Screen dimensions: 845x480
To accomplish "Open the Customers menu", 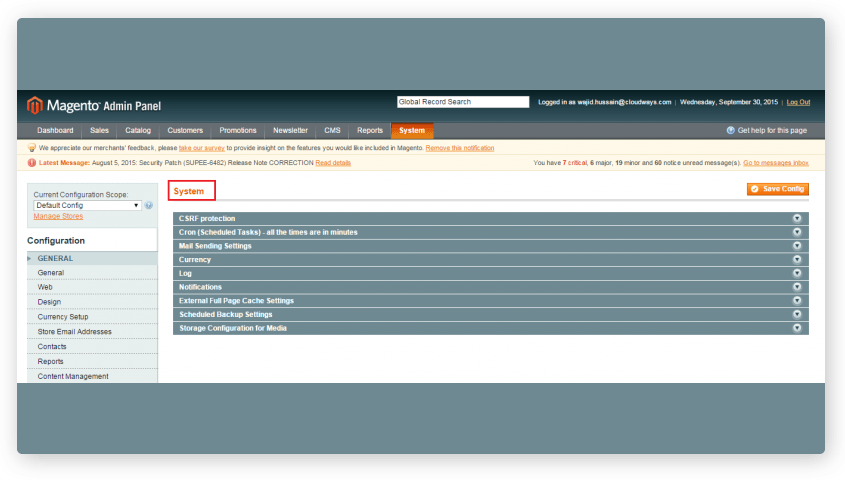I will coord(185,130).
